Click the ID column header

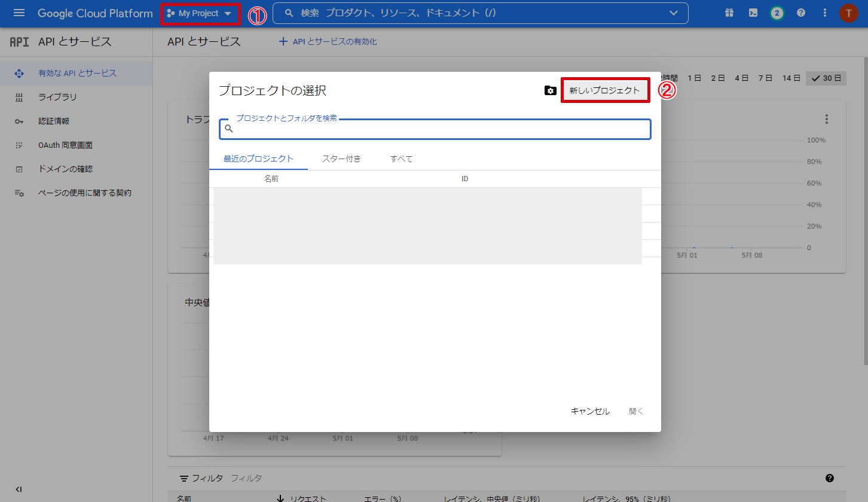(464, 179)
